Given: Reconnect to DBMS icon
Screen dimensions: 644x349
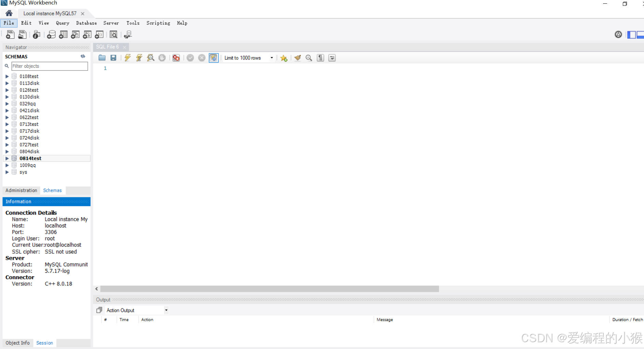Looking at the screenshot, I should (x=128, y=35).
